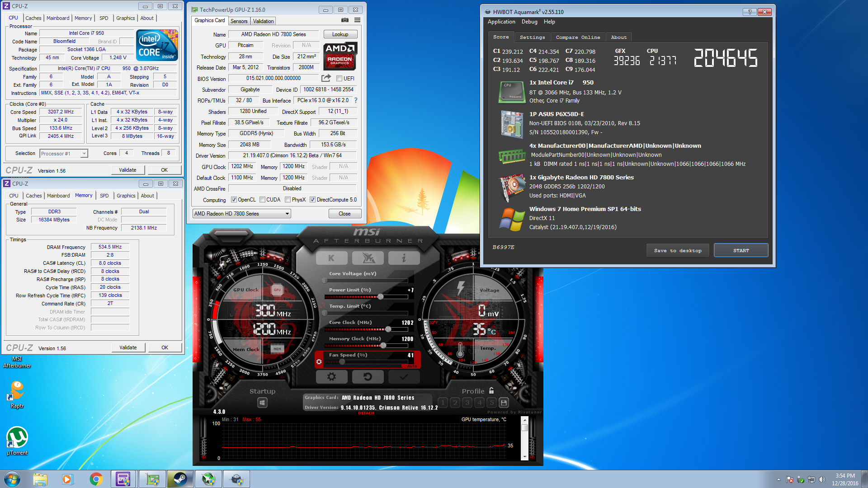Toggle the Startup Windows icon in Afterburner
This screenshot has height=488, width=868.
tap(262, 402)
